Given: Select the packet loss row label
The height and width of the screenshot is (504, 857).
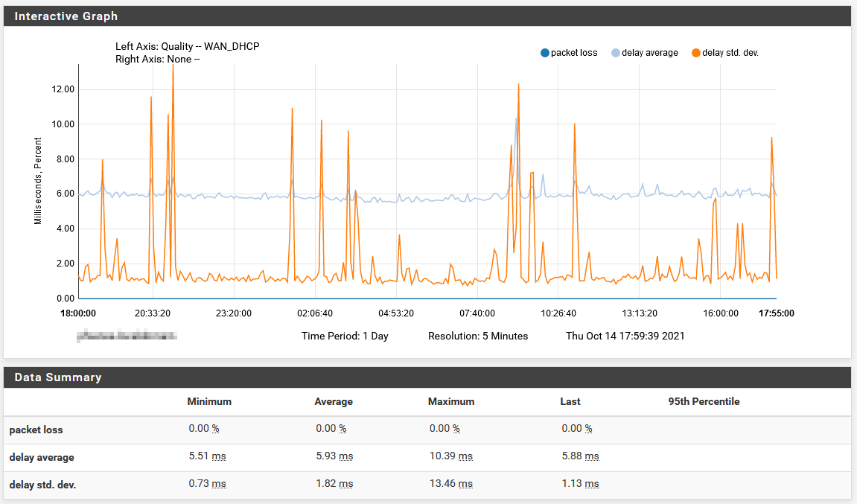Looking at the screenshot, I should 36,430.
